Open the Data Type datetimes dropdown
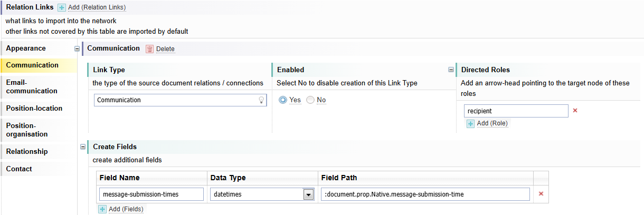644x215 pixels. [308, 194]
